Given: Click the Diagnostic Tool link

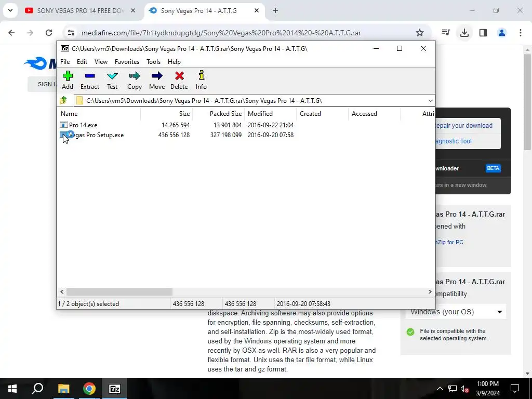Looking at the screenshot, I should tap(454, 141).
